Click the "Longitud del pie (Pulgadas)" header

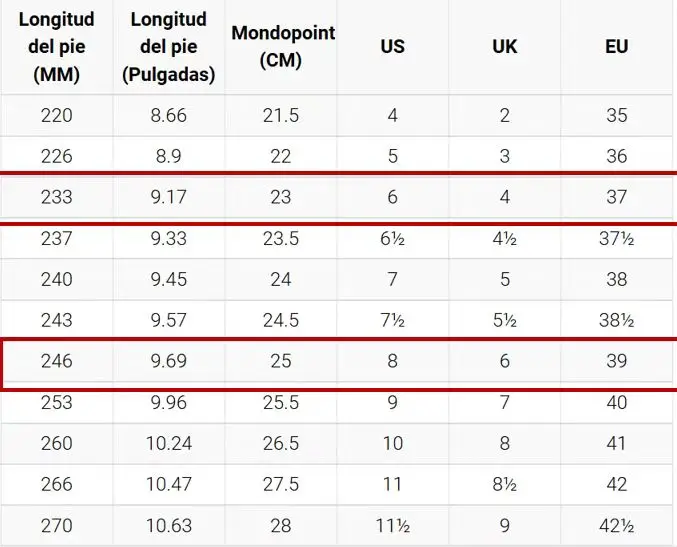coord(168,47)
